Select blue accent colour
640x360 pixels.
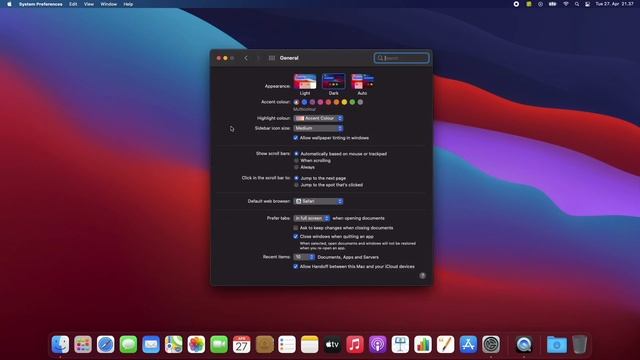point(304,102)
